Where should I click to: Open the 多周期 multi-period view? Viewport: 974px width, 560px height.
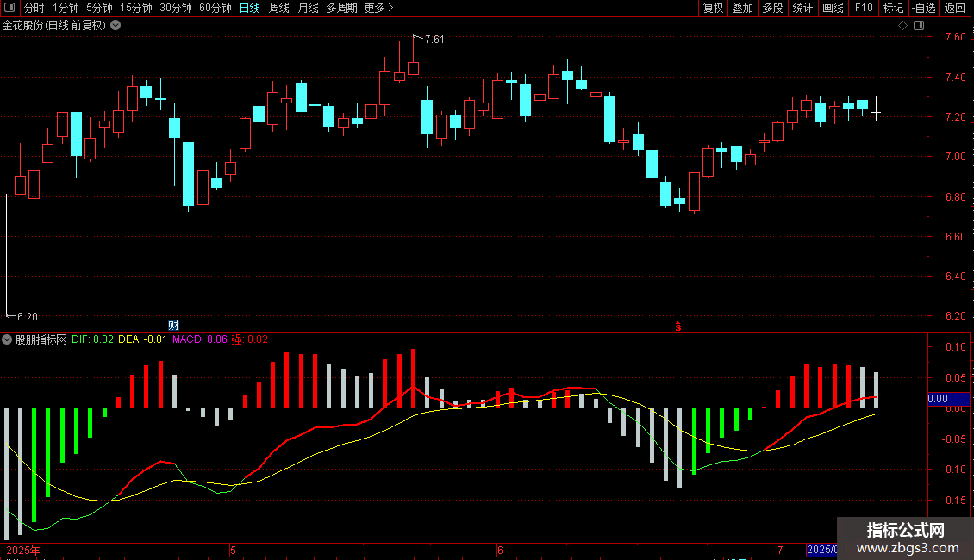point(341,8)
